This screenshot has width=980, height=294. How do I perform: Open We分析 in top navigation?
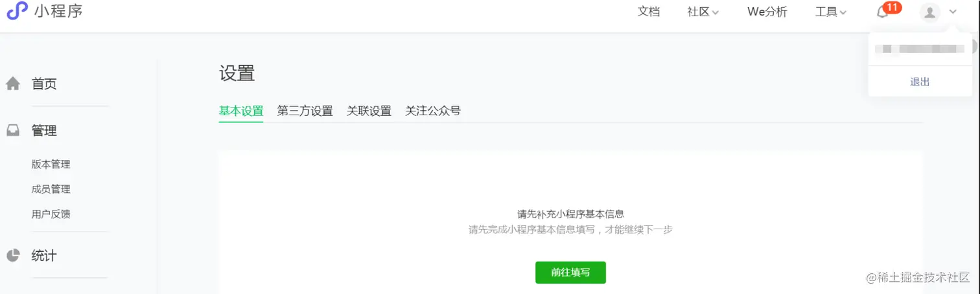click(x=767, y=12)
